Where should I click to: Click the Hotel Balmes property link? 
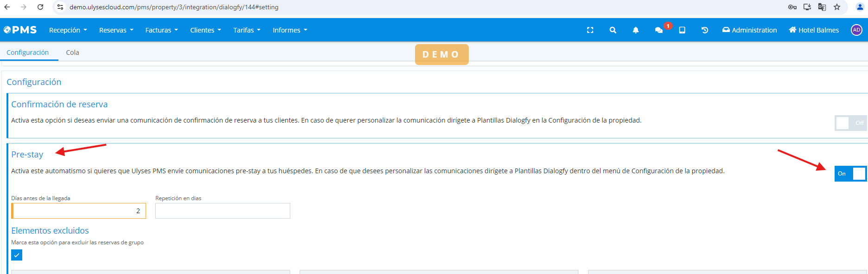pyautogui.click(x=814, y=30)
